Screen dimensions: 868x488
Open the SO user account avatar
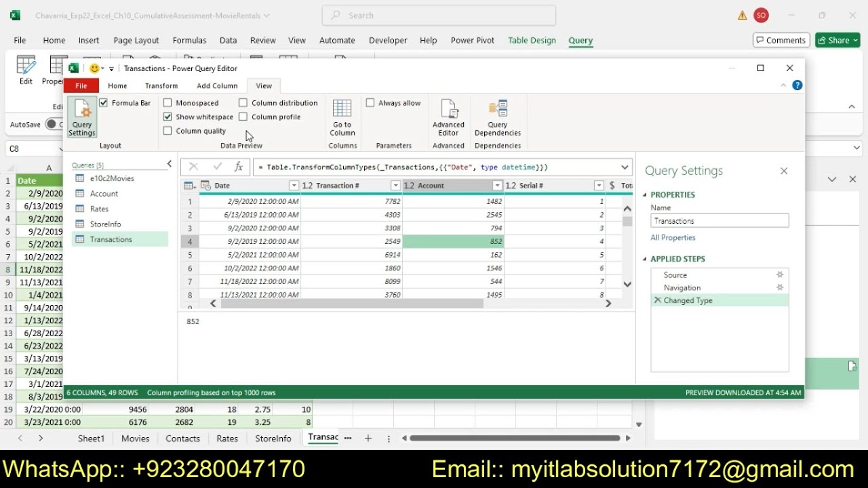pos(761,15)
